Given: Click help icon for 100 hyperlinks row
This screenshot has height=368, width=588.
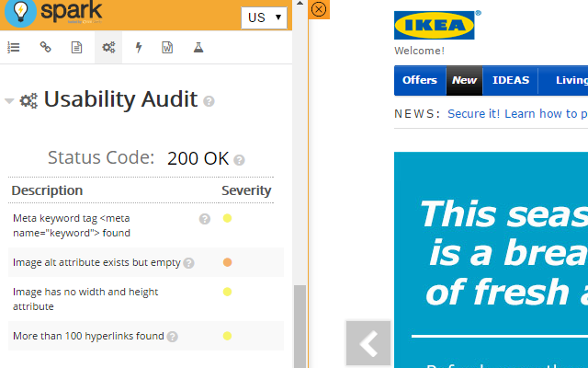Looking at the screenshot, I should pyautogui.click(x=172, y=337).
